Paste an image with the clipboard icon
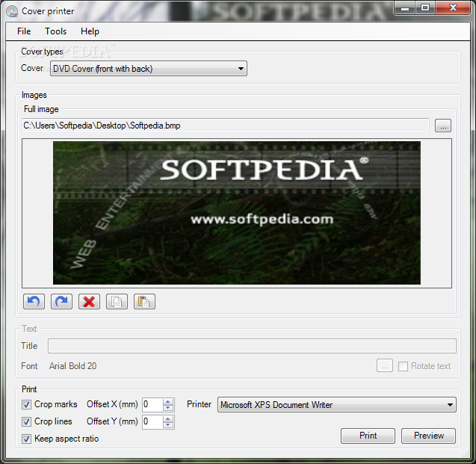This screenshot has width=476, height=464. pos(144,301)
